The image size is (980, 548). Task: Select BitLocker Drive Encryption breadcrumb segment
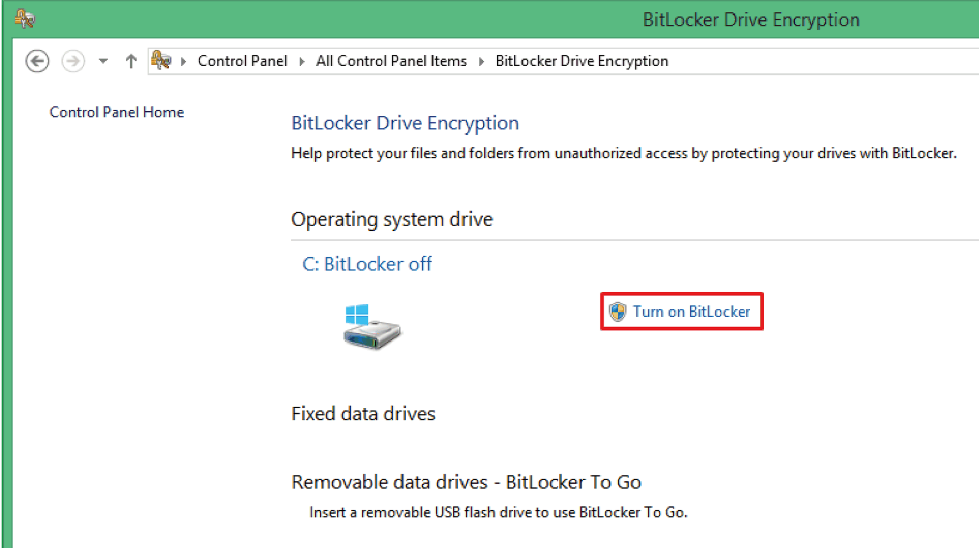click(x=582, y=61)
